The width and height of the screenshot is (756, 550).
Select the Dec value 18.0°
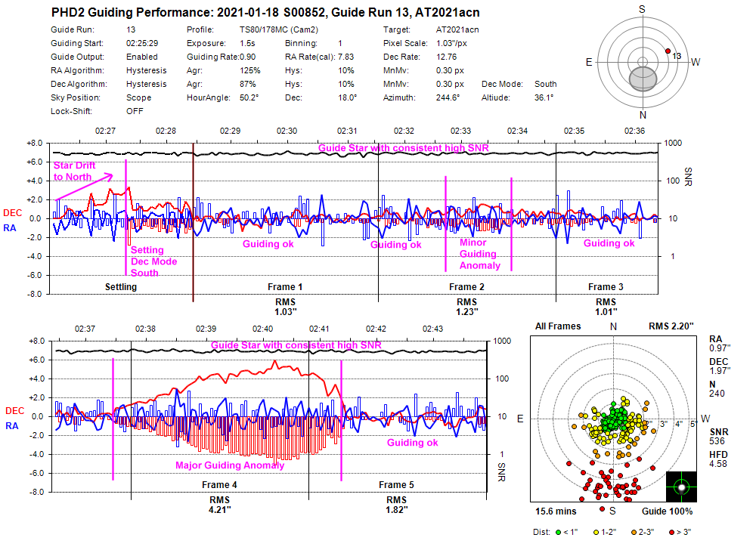[347, 97]
